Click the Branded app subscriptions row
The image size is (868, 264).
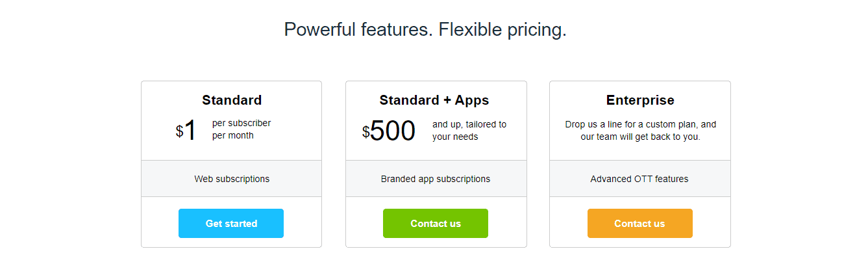pos(436,179)
